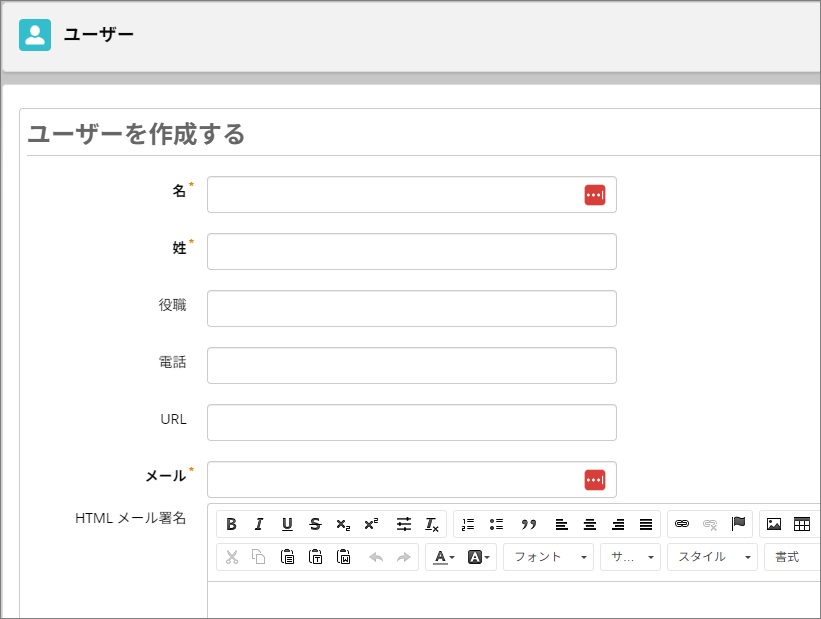Screen dimensions: 821x619
Task: Toggle underline formatting in signature editor
Action: pyautogui.click(x=287, y=524)
